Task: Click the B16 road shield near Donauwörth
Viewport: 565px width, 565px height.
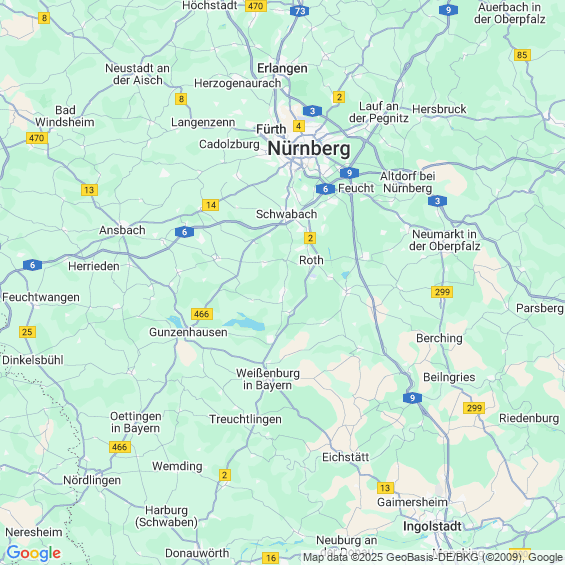Action: (271, 558)
